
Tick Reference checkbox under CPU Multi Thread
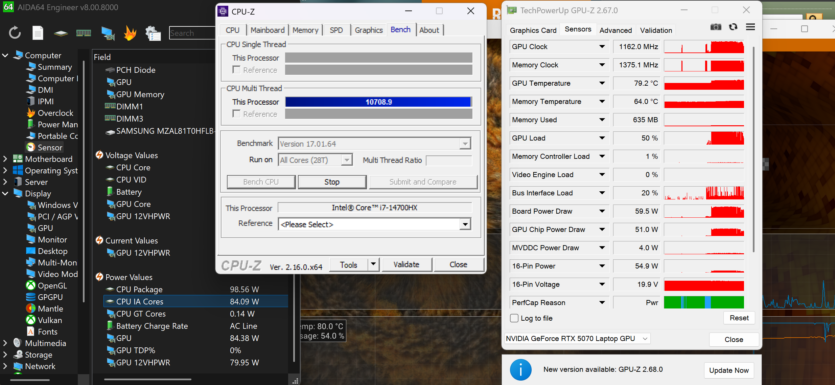pos(236,114)
